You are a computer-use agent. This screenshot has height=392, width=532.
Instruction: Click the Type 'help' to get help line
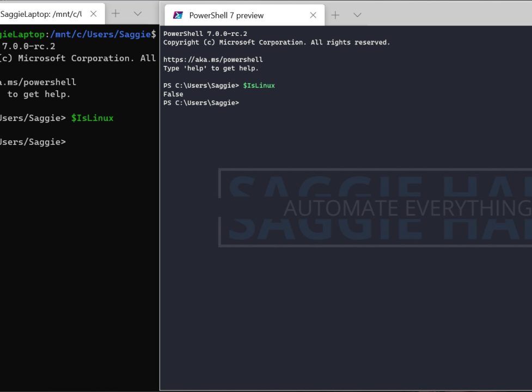pyautogui.click(x=211, y=68)
